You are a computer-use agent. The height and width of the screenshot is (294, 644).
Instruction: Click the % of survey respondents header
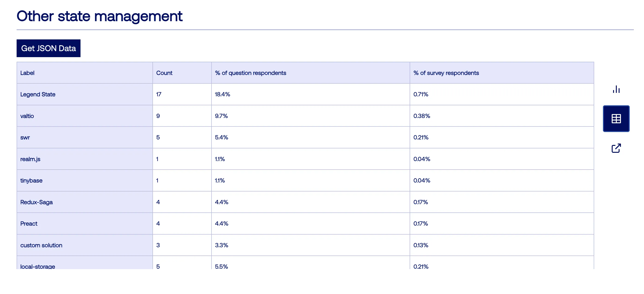pyautogui.click(x=446, y=73)
